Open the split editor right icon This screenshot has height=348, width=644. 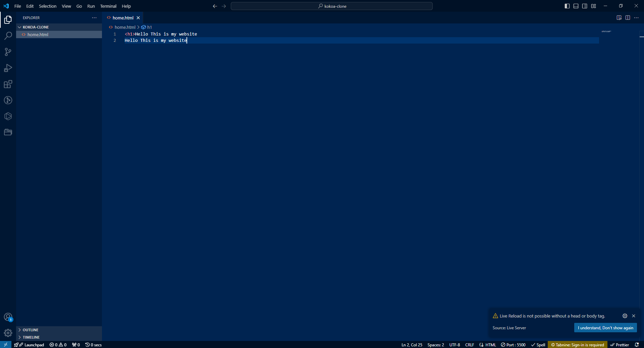point(628,18)
